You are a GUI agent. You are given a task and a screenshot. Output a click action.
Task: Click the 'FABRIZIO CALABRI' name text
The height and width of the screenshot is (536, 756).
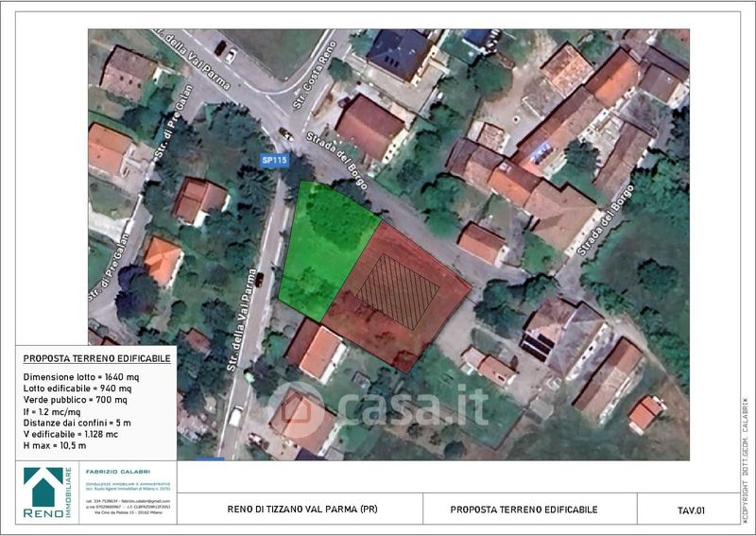117,472
